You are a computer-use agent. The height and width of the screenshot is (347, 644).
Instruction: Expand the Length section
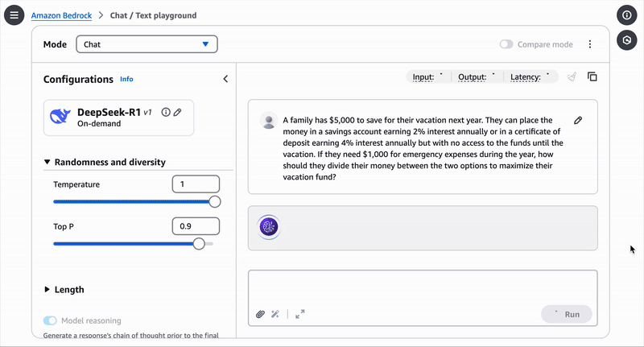click(64, 290)
